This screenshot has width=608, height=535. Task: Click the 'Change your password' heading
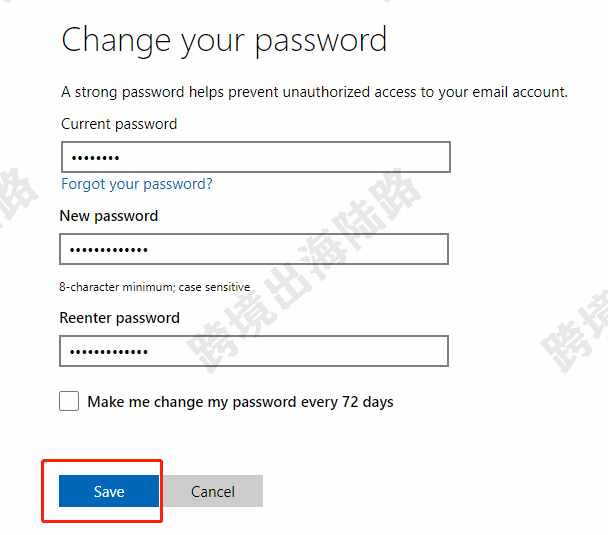coord(224,40)
